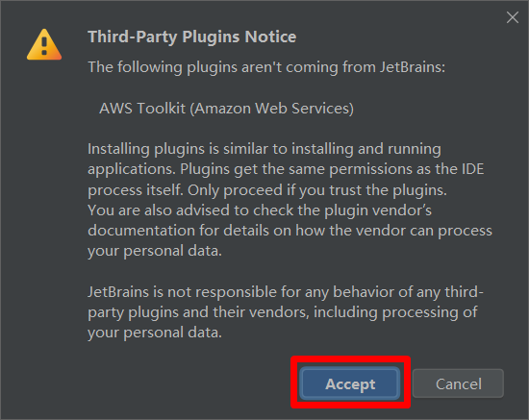
Task: Select the line beginning "The following plugins"
Action: coord(266,67)
